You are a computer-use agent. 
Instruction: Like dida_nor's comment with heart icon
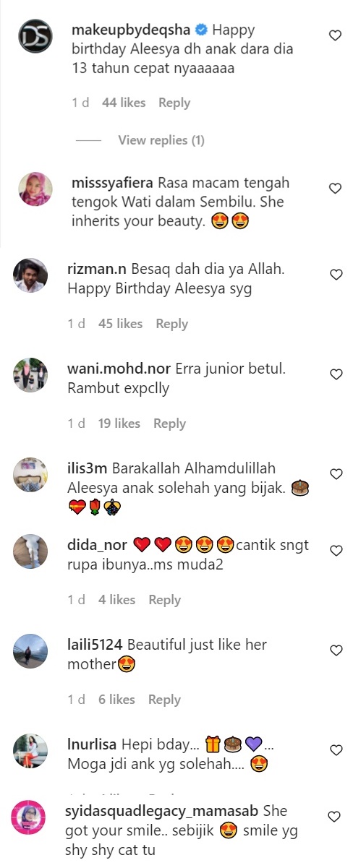[335, 551]
